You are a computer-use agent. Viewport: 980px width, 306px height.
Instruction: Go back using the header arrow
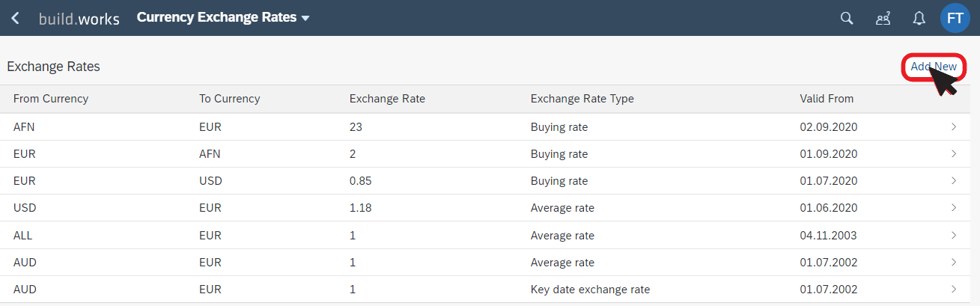(x=16, y=18)
